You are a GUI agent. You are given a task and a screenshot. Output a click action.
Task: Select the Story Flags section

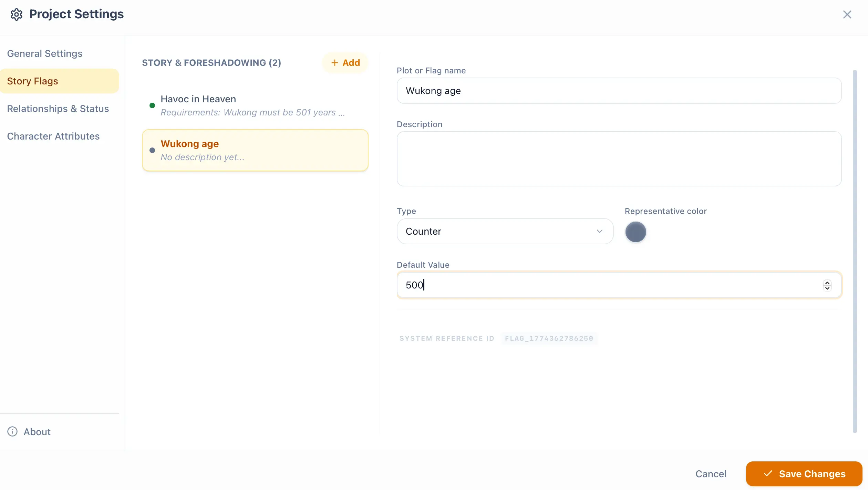click(x=60, y=81)
